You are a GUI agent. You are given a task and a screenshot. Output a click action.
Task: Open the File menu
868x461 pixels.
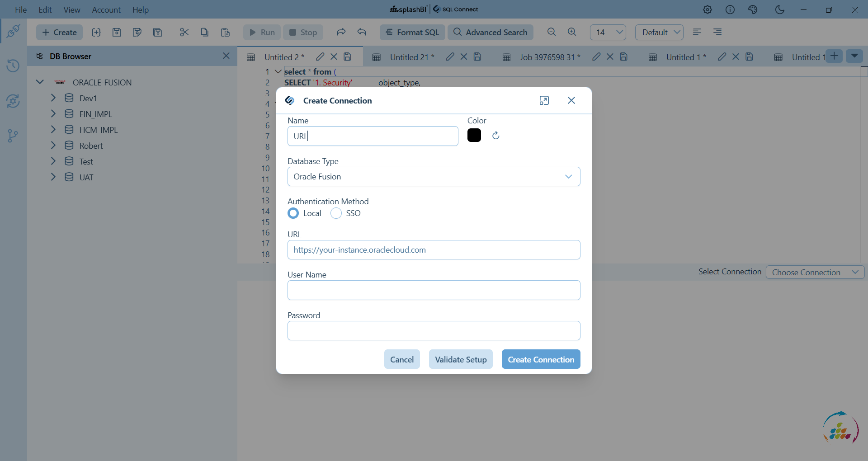click(x=21, y=9)
